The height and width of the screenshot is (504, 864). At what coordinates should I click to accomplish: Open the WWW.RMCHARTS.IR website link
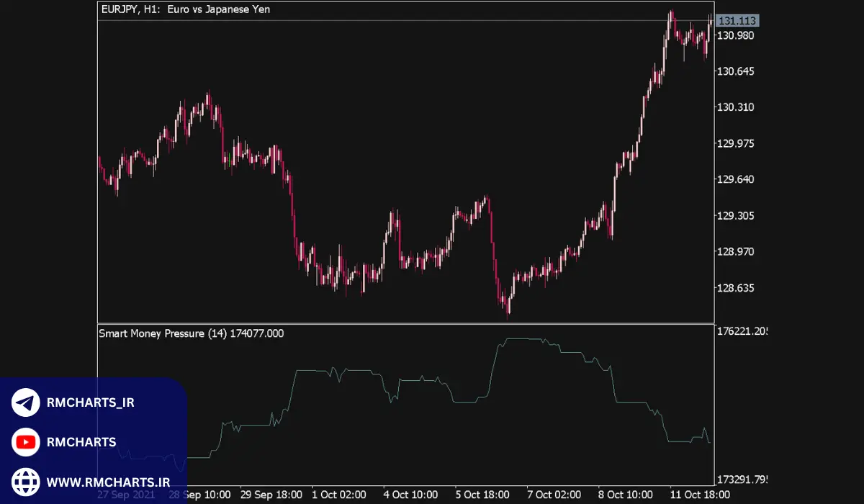tap(109, 482)
